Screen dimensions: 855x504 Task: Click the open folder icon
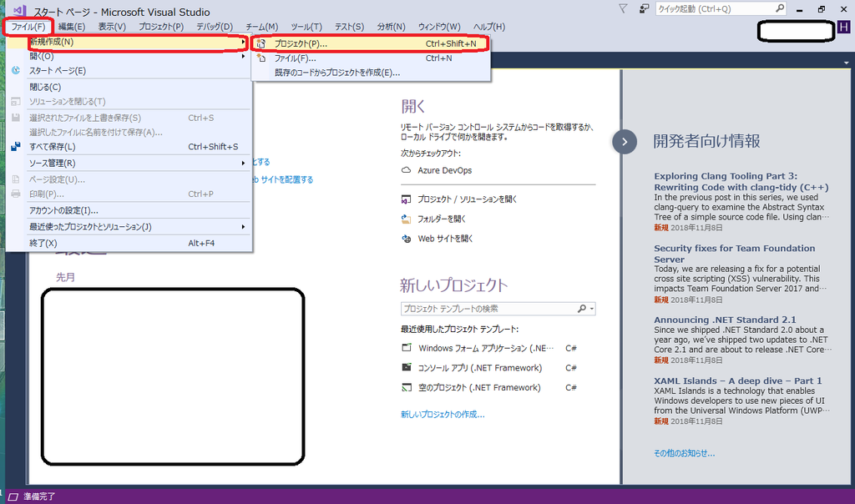407,219
